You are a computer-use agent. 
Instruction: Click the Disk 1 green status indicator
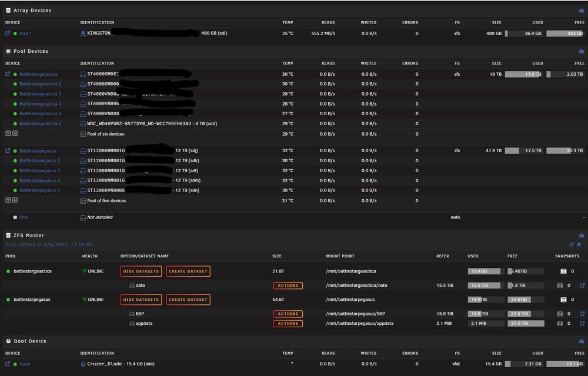pyautogui.click(x=15, y=33)
